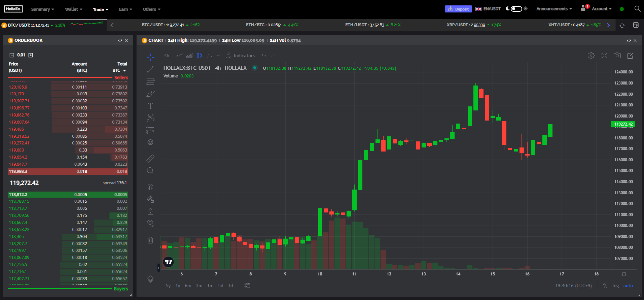Image resolution: width=644 pixels, height=300 pixels.
Task: Switch chart to line style
Action: coord(179,56)
